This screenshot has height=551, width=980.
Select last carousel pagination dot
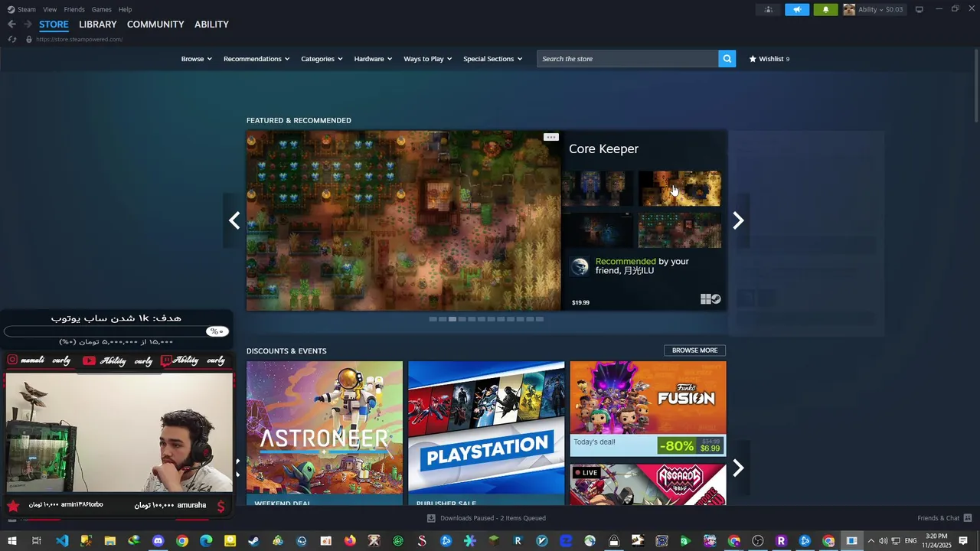(x=540, y=319)
